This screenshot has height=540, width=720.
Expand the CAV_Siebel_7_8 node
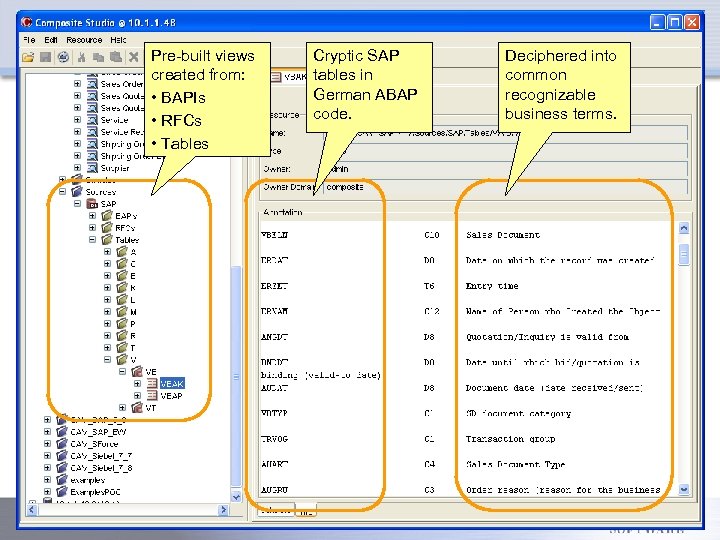click(47, 467)
